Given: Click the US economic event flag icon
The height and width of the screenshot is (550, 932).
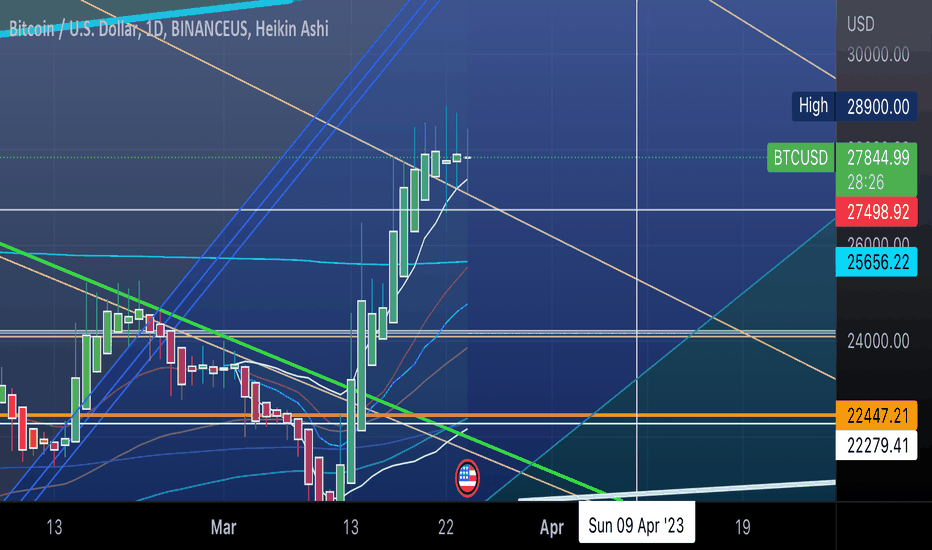Looking at the screenshot, I should pos(467,478).
